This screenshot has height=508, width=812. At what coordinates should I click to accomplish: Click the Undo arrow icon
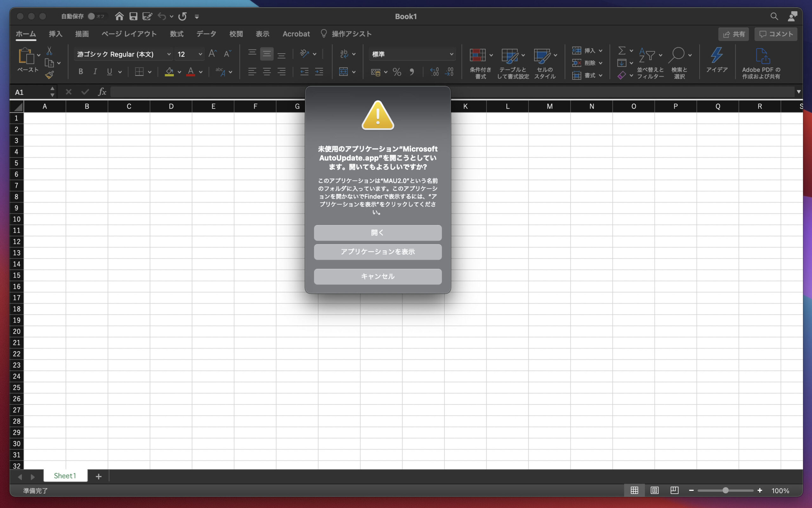tap(162, 16)
